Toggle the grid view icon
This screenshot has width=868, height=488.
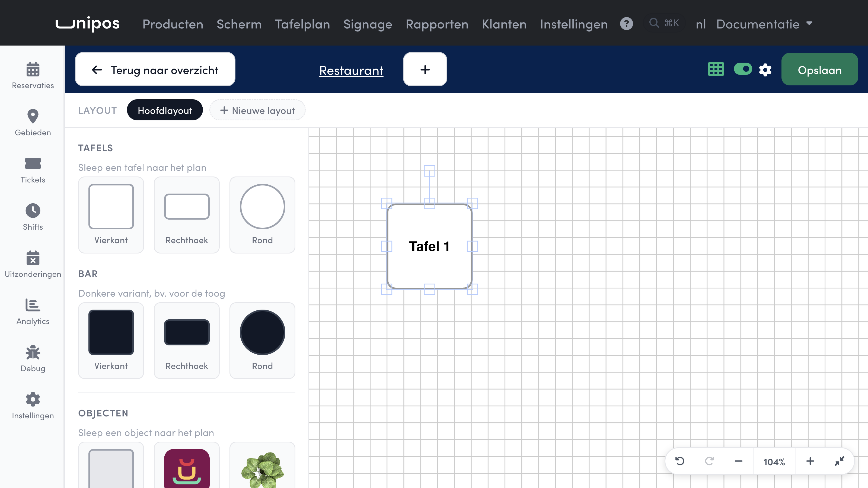coord(716,70)
